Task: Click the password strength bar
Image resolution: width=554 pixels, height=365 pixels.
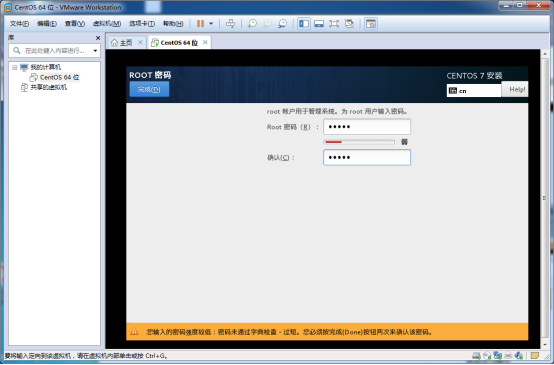Action: [359, 142]
